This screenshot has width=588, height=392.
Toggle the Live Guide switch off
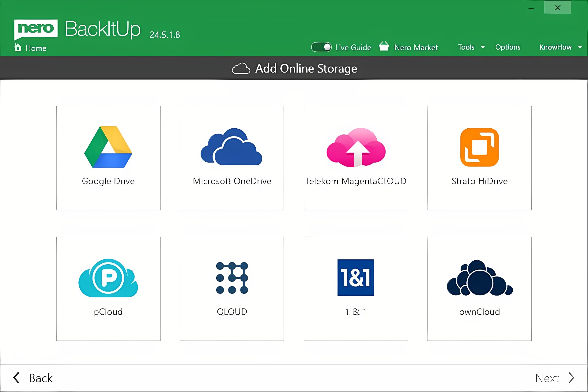point(321,47)
